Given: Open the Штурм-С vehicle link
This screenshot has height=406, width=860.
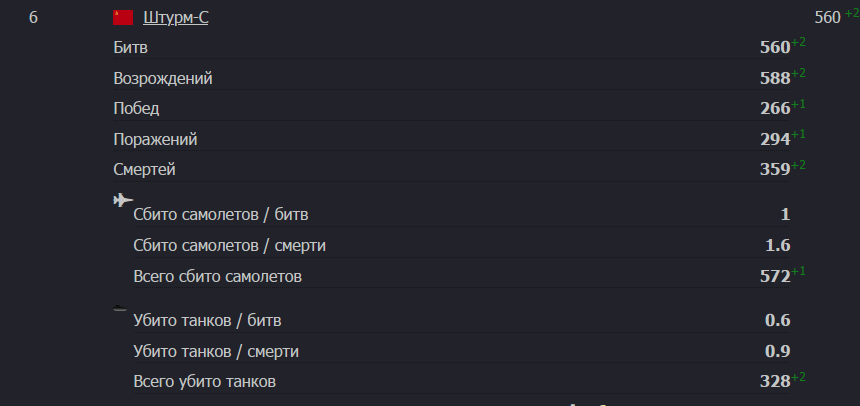Looking at the screenshot, I should pyautogui.click(x=176, y=18).
